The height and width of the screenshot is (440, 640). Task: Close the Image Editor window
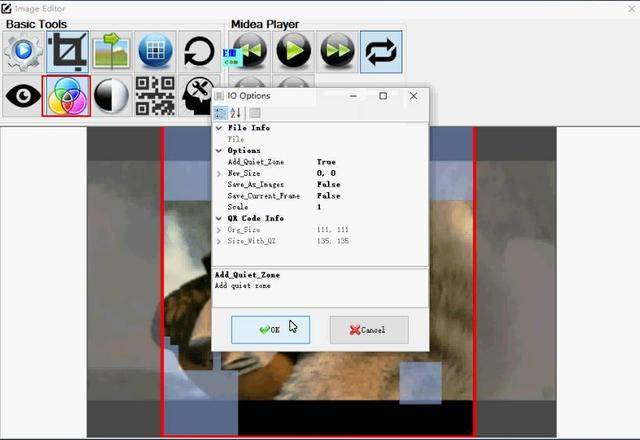(x=632, y=8)
